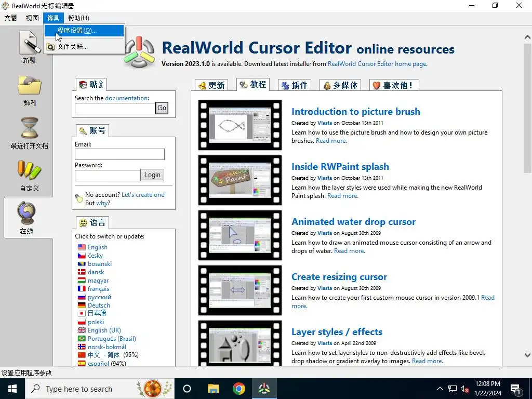Open File Explorer from the taskbar
The height and width of the screenshot is (399, 532).
click(x=213, y=389)
